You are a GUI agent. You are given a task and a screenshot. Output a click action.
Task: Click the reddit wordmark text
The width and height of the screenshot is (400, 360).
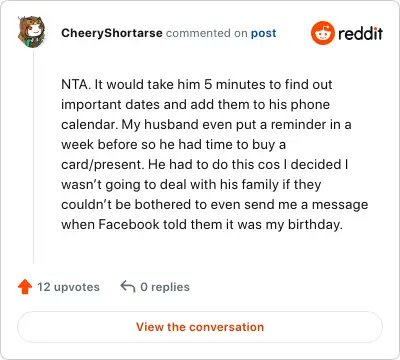pyautogui.click(x=360, y=33)
